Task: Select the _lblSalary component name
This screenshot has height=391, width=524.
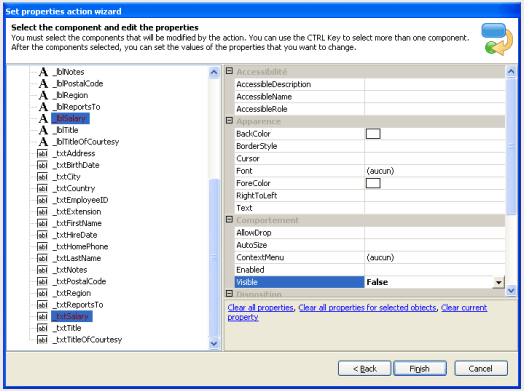Action: click(70, 118)
